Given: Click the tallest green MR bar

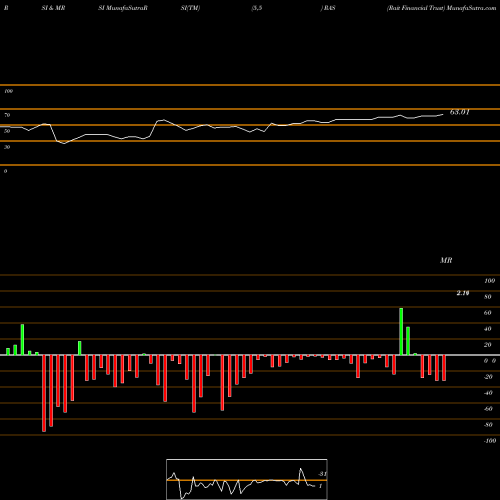Looking at the screenshot, I should point(401,331).
